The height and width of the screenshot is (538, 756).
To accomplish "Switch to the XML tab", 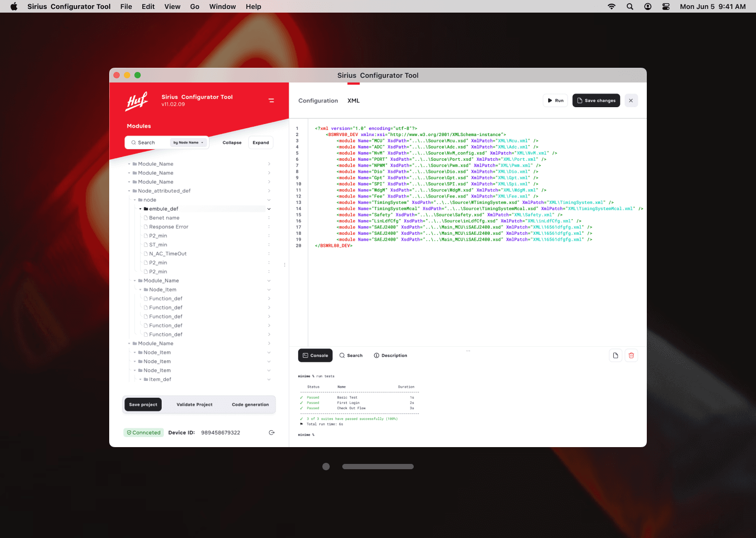I will 353,101.
